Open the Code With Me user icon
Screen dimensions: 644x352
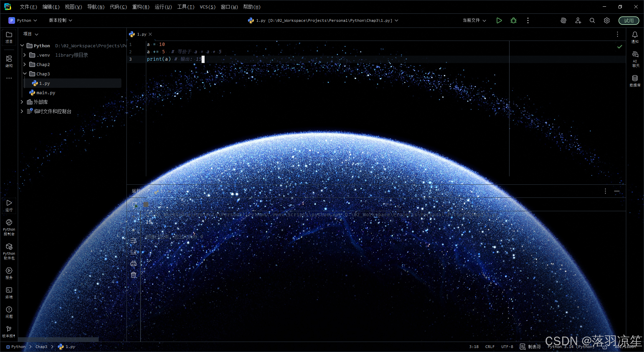tap(578, 20)
